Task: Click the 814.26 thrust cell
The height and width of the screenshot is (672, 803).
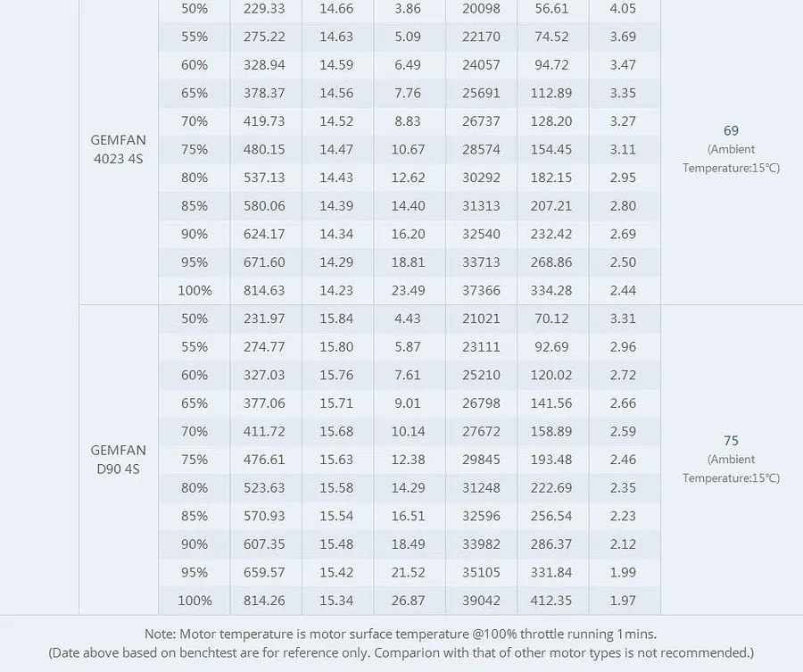Action: click(x=264, y=601)
